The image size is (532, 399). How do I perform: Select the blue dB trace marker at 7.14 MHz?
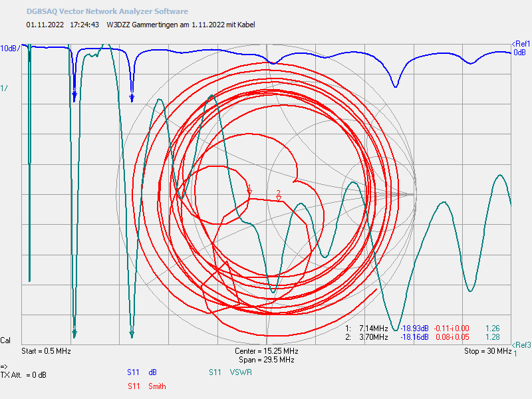click(132, 96)
